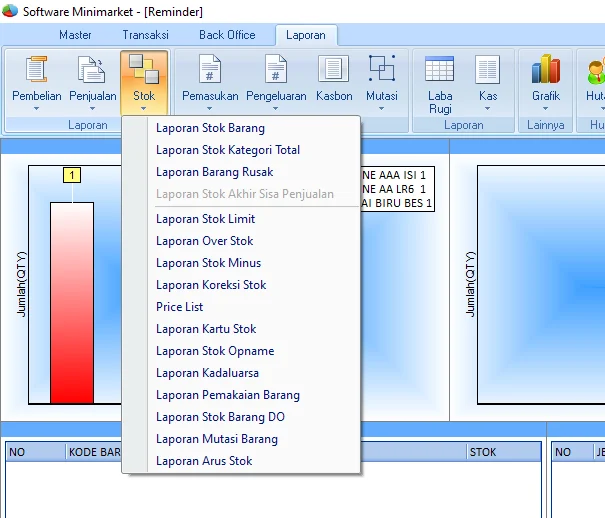Image resolution: width=605 pixels, height=518 pixels.
Task: Switch to the Back Office tab
Action: point(227,35)
